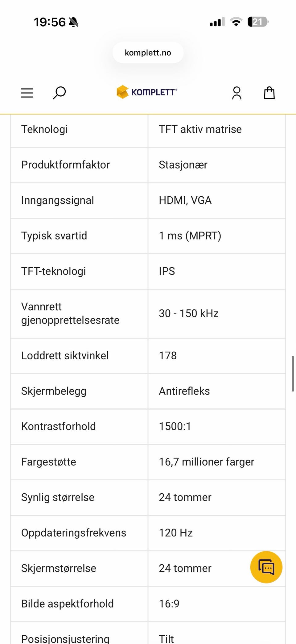296x644 pixels.
Task: Select the Oppdateringsfrekvens 120 Hz value
Action: click(176, 533)
